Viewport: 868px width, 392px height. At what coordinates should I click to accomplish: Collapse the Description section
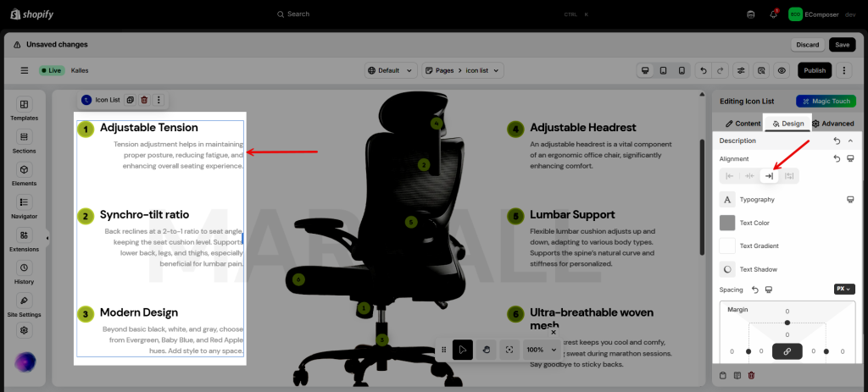tap(850, 141)
